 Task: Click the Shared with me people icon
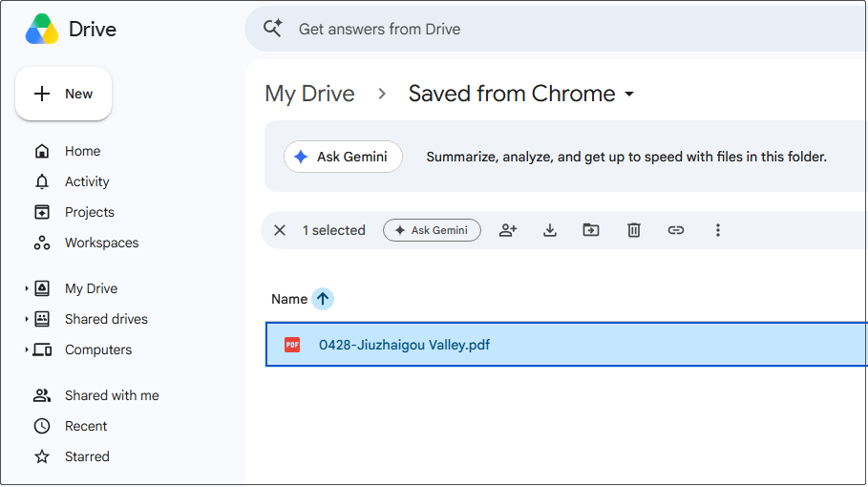pos(42,395)
